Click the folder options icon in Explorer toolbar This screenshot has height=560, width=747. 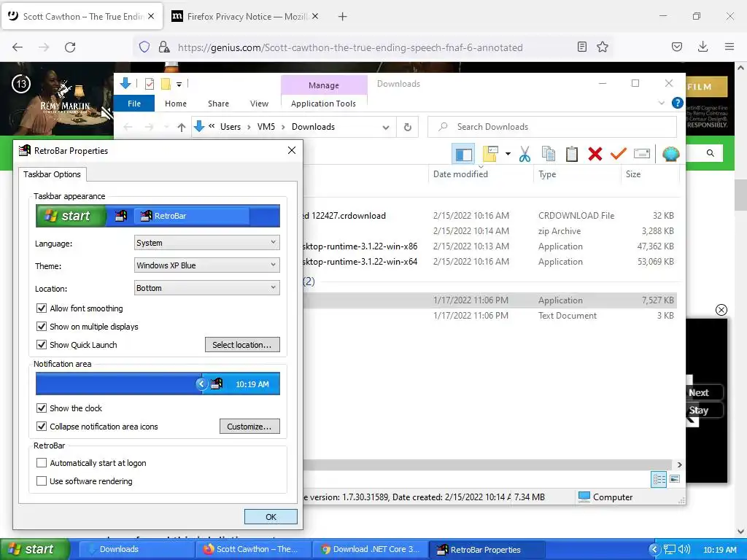491,154
